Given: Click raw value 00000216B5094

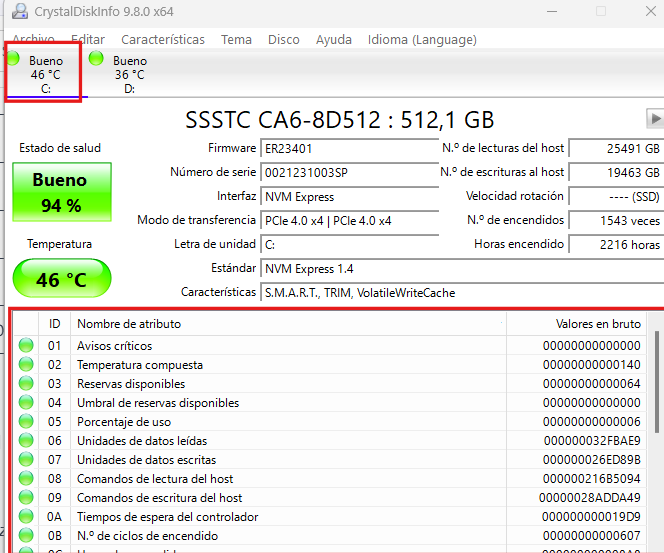Looking at the screenshot, I should click(592, 479).
